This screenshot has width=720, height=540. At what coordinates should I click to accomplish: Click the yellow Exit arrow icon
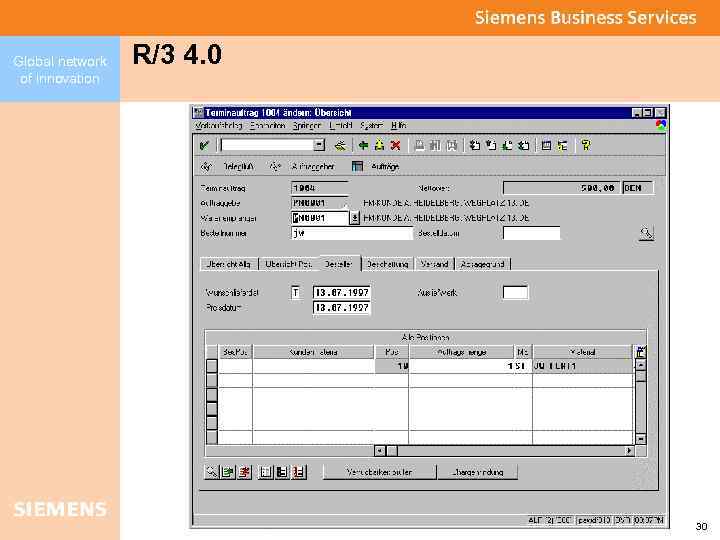click(379, 146)
